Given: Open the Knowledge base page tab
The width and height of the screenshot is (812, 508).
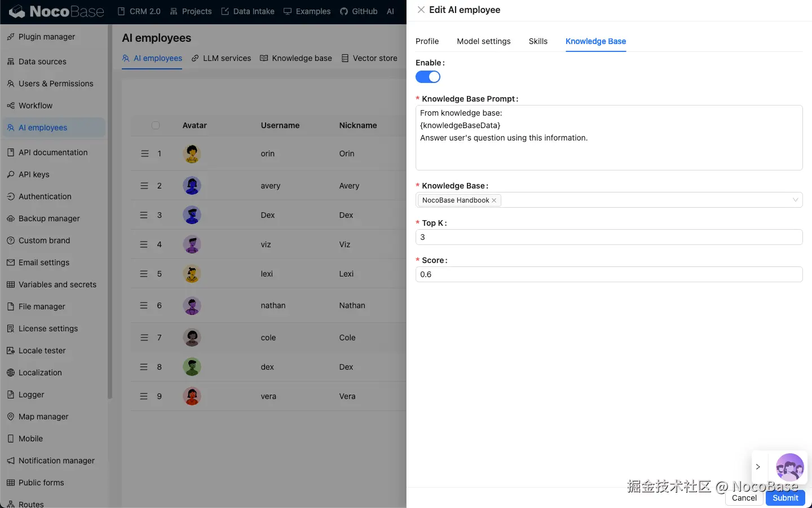Looking at the screenshot, I should pos(296,58).
